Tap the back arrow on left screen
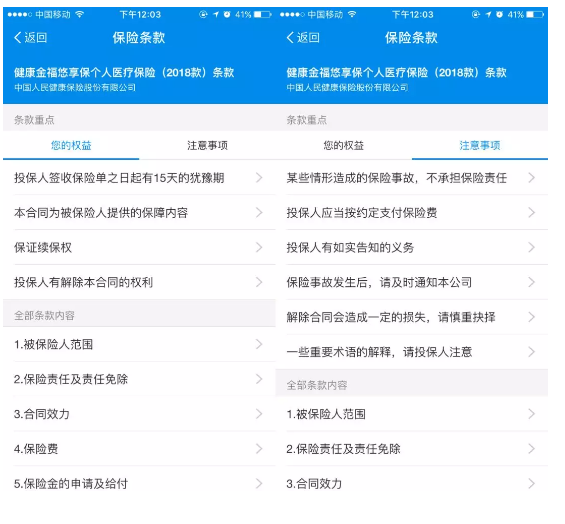This screenshot has height=524, width=565. click(18, 37)
